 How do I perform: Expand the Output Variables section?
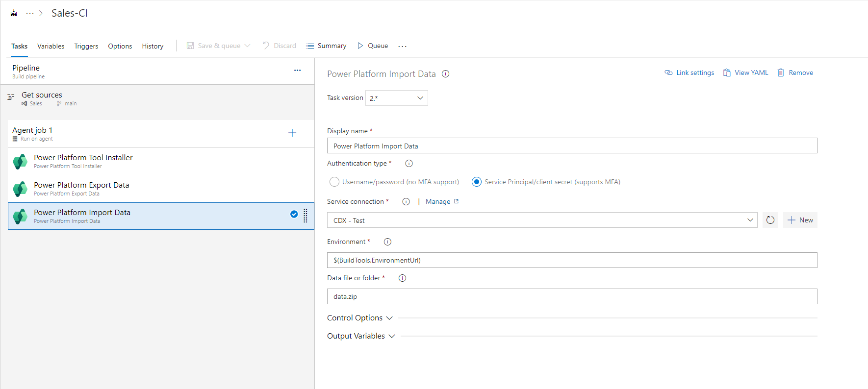[x=361, y=336]
